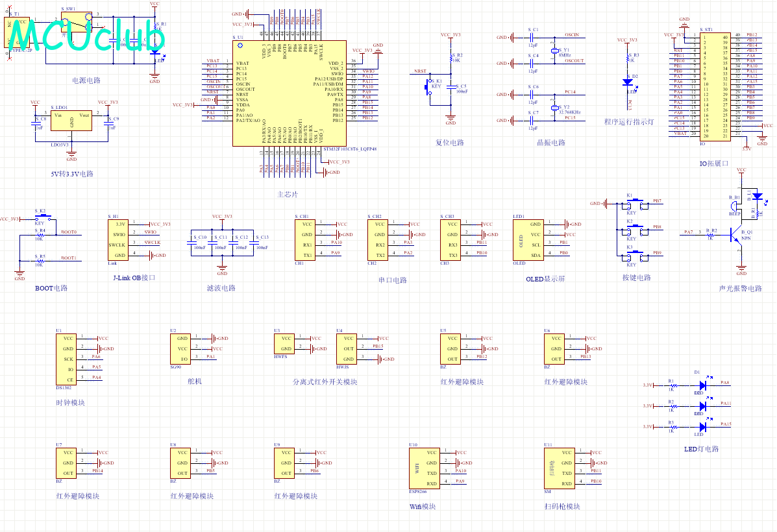Click the 'J-Link OB接口' section label
This screenshot has height=532, width=777.
pyautogui.click(x=134, y=278)
